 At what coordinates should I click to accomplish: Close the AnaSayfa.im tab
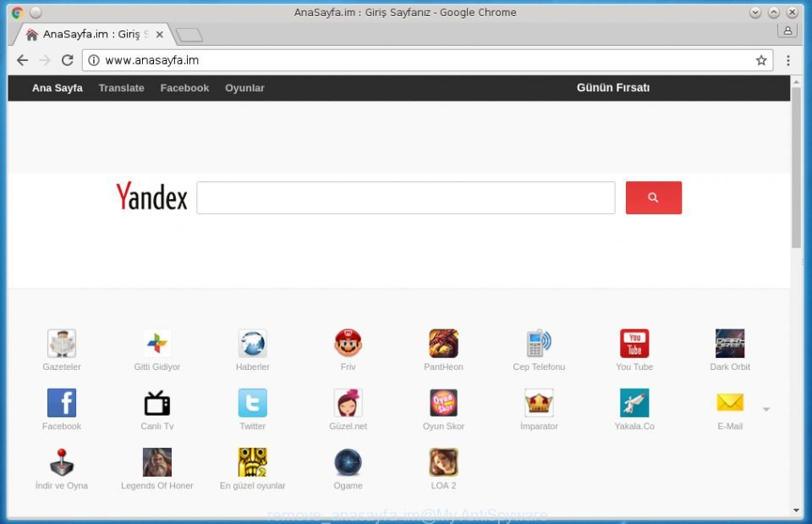160,34
